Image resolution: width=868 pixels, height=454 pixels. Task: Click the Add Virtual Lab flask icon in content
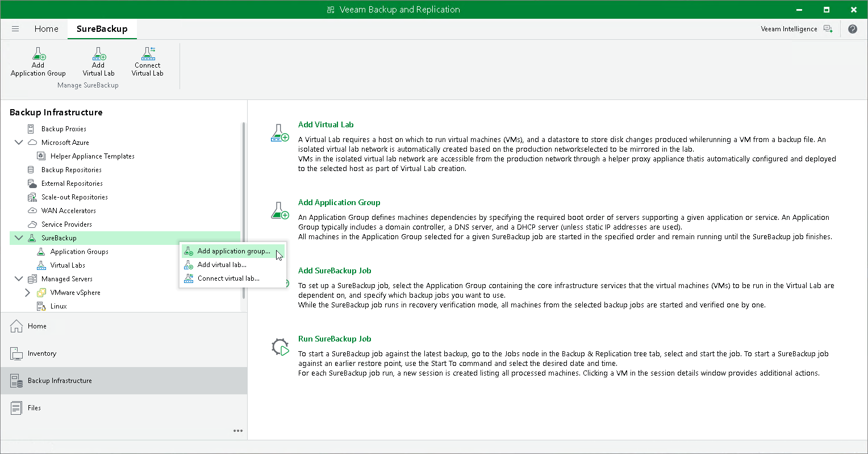(x=280, y=133)
